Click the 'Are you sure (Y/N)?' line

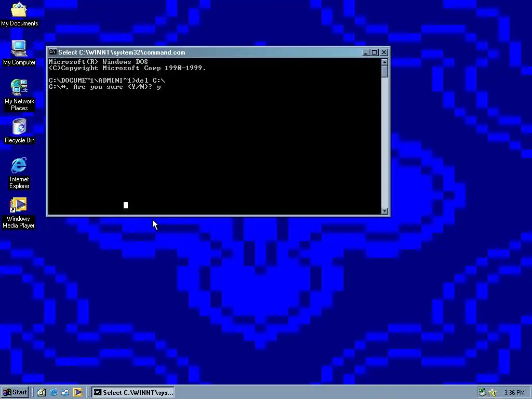click(x=104, y=87)
